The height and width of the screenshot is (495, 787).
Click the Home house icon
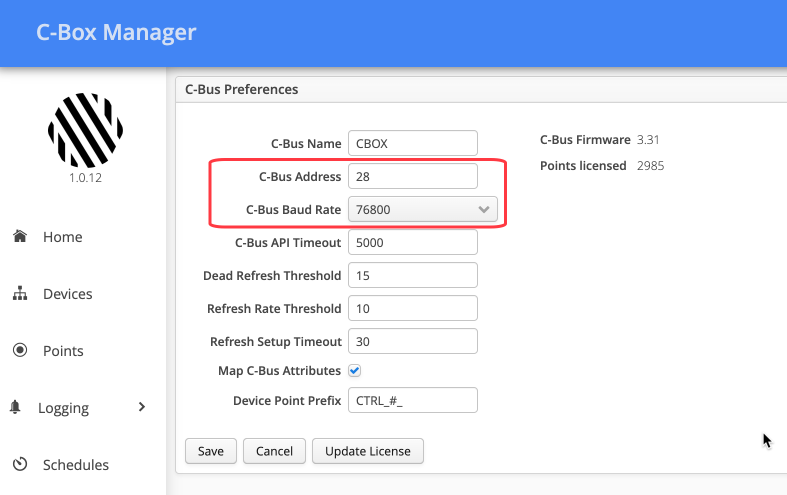(x=19, y=237)
